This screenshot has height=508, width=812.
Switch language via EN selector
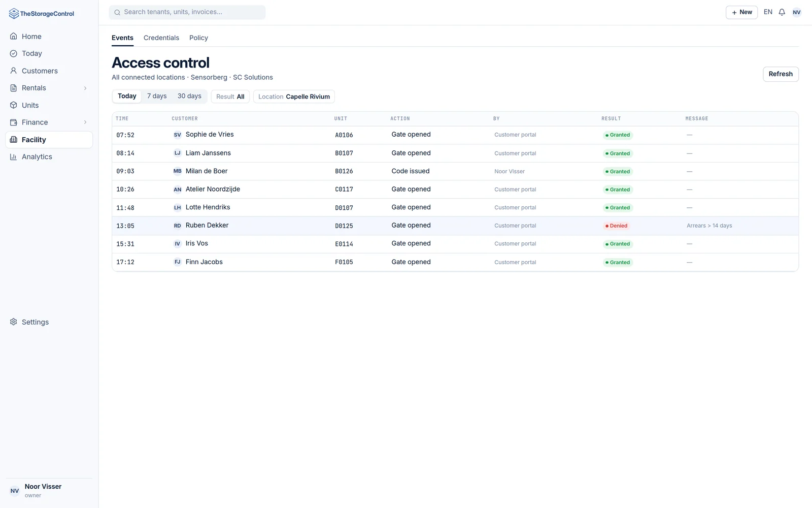coord(768,12)
